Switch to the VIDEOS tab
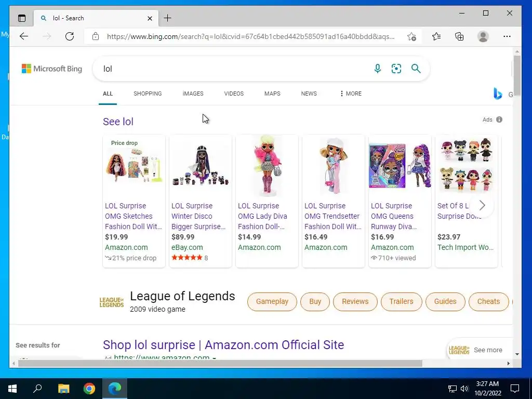 click(234, 94)
